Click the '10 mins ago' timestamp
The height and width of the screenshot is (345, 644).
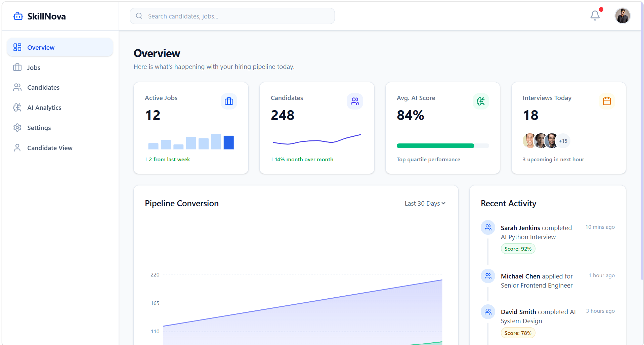(x=600, y=227)
